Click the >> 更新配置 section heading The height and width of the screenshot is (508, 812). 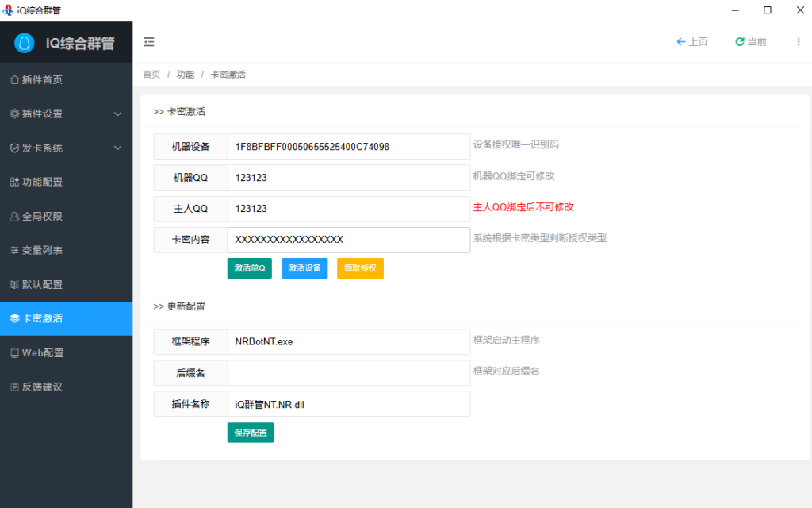point(179,306)
